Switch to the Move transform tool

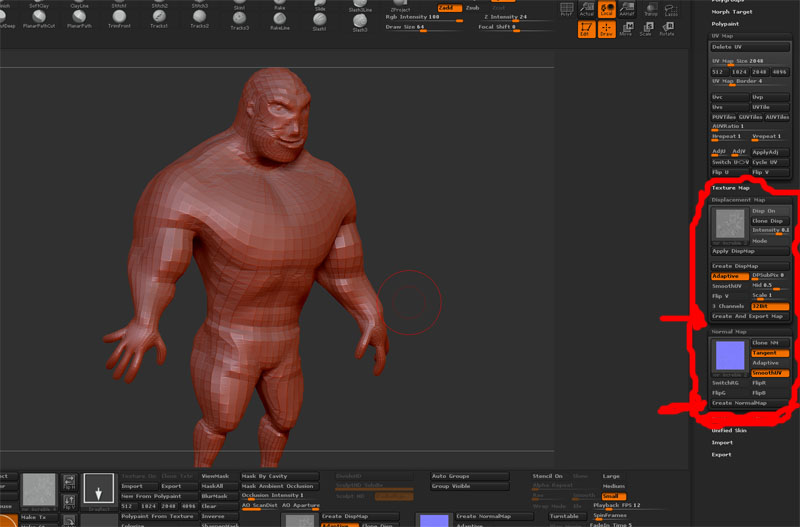click(626, 31)
